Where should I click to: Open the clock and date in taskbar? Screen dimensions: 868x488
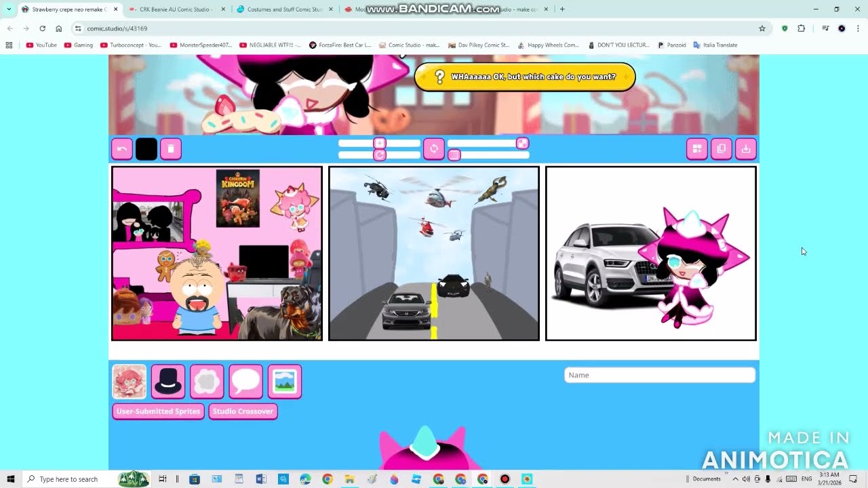(x=829, y=479)
